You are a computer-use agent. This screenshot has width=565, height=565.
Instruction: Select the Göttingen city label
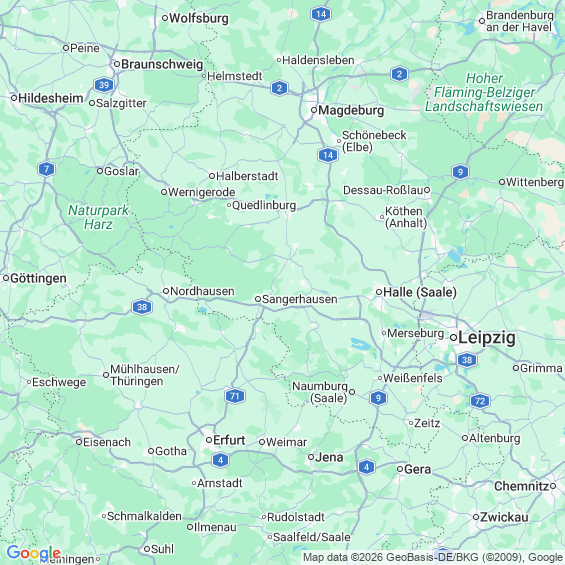(38, 279)
